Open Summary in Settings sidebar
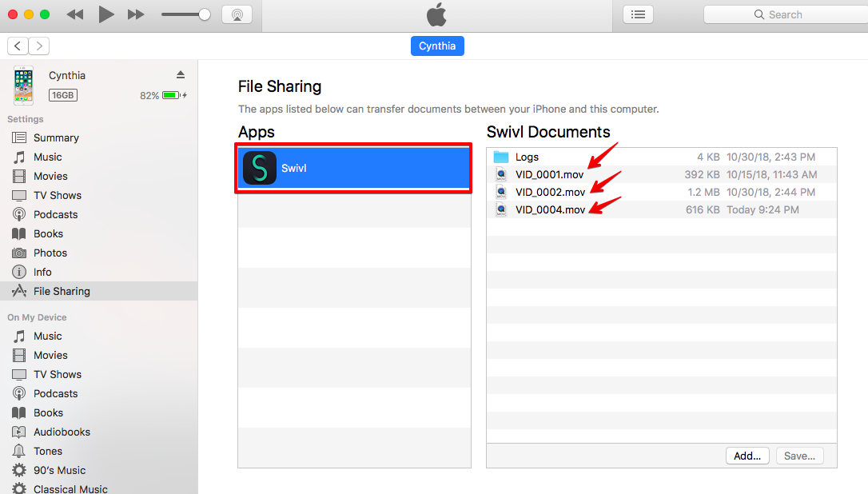 click(x=56, y=137)
